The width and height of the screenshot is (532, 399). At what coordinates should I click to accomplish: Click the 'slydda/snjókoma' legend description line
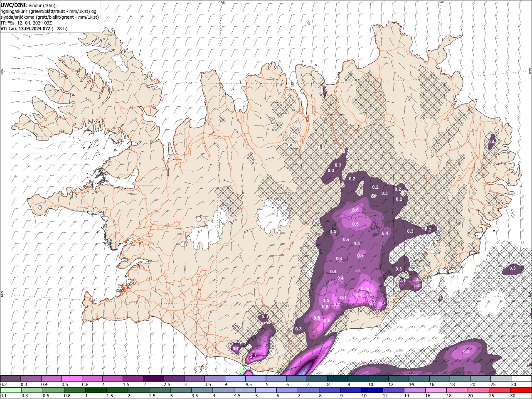50,17
